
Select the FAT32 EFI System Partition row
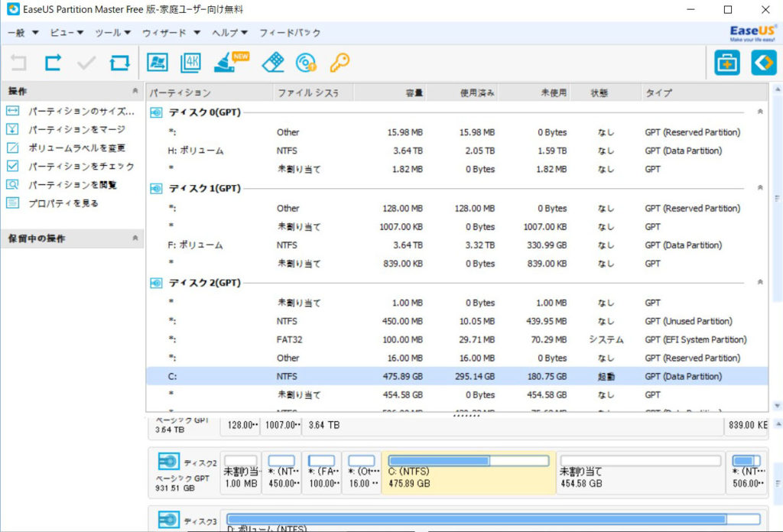click(456, 339)
